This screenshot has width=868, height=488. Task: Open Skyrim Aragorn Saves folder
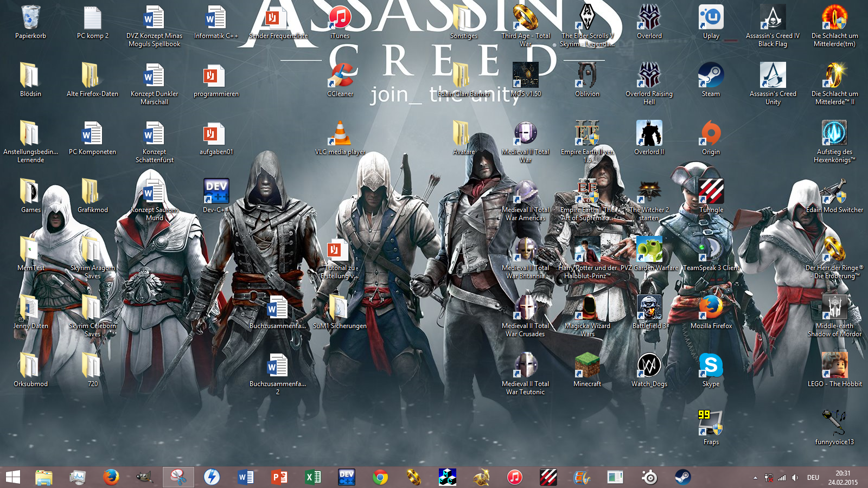coord(92,249)
